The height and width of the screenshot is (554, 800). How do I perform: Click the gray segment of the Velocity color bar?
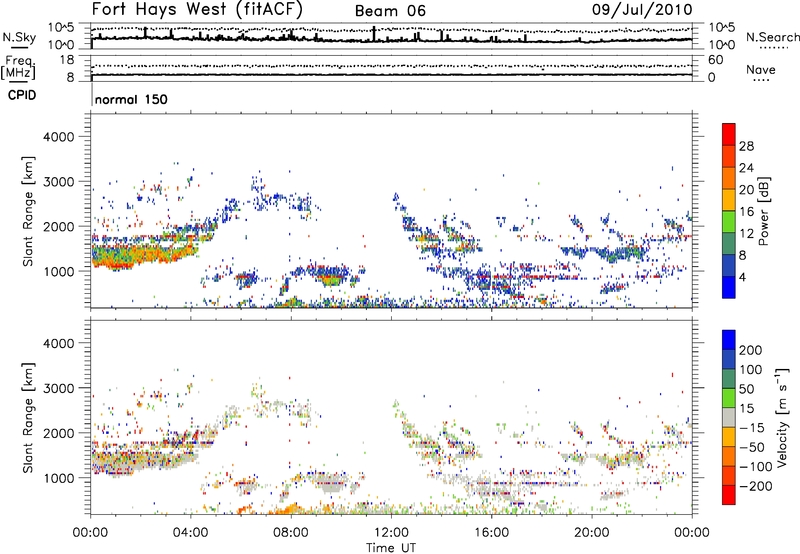click(729, 418)
